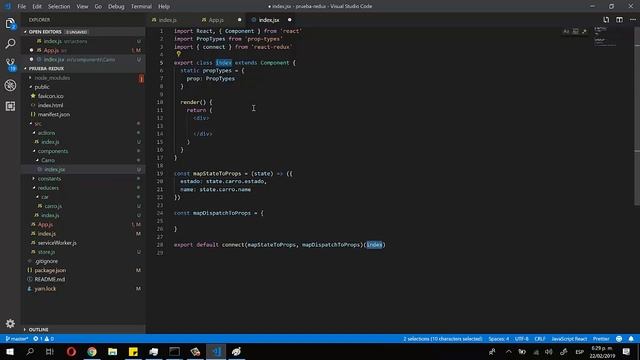Screen dimensions: 640x360
Task: Click the VS Code taskbar icon
Action: pos(216,351)
